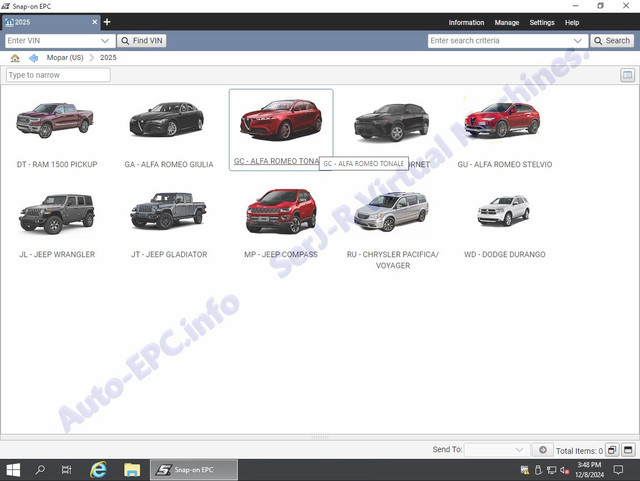640x481 pixels.
Task: Click the GA - ALFA ROMEO GIULIA label
Action: (x=169, y=165)
